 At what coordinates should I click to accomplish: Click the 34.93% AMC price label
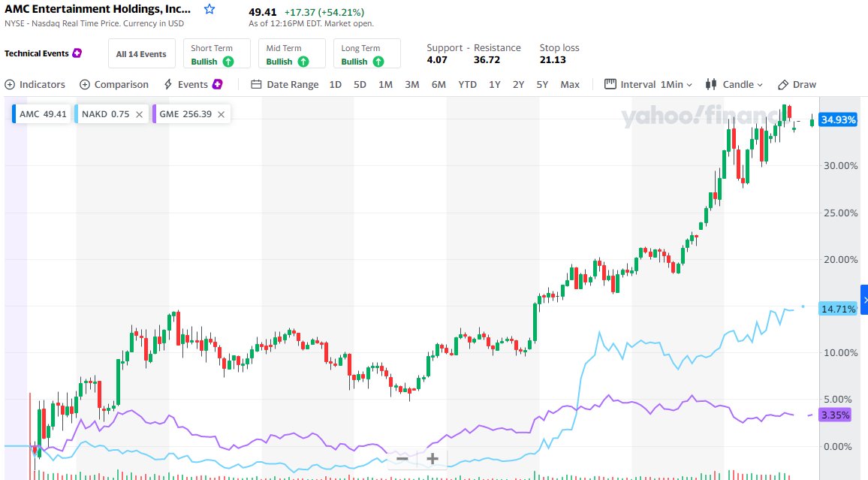[x=838, y=119]
